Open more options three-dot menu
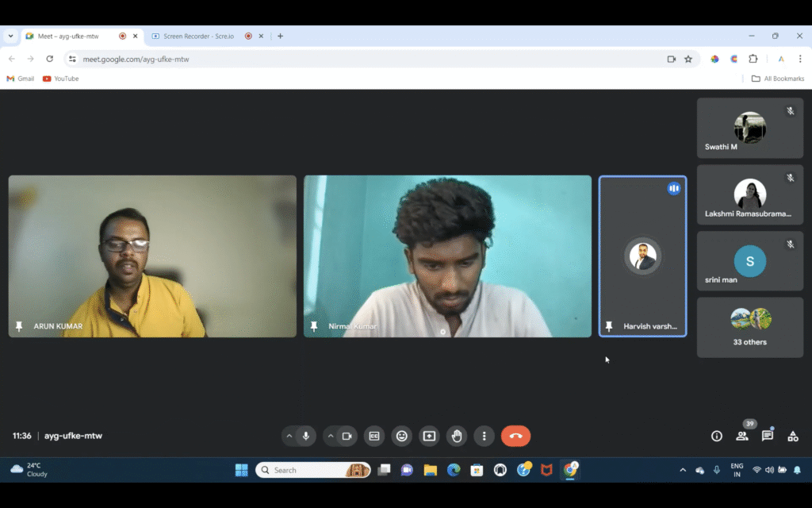Viewport: 812px width, 508px height. 484,436
